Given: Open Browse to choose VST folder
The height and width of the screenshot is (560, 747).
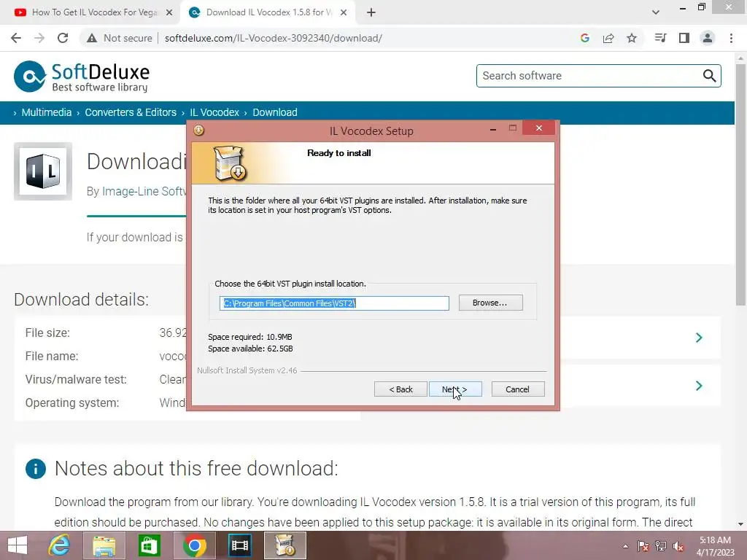Looking at the screenshot, I should point(490,303).
